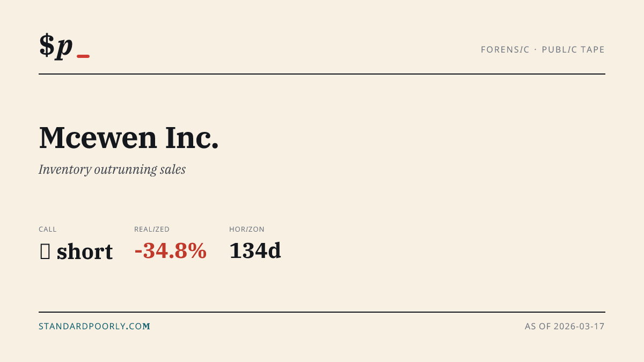Select the FORENSIC header label
This screenshot has width=644, height=362.
click(x=505, y=50)
